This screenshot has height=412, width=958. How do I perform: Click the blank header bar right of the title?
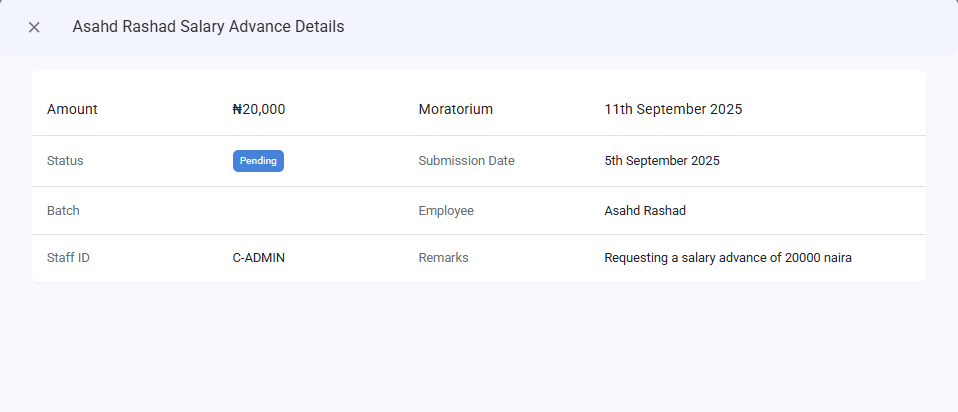click(x=650, y=27)
